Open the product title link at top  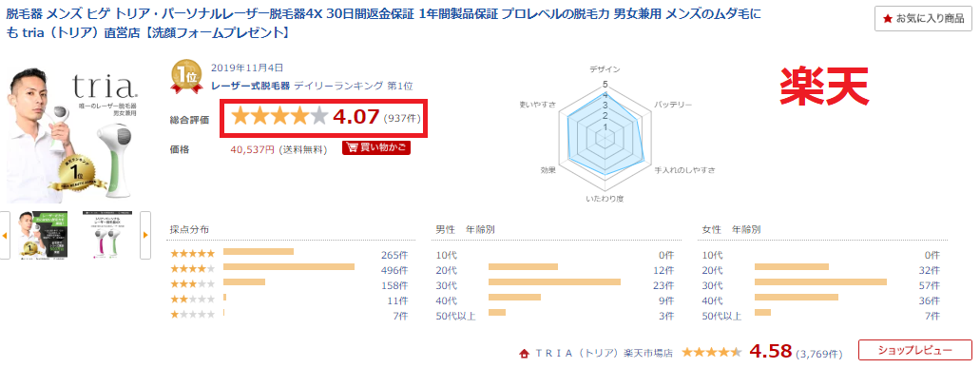(383, 23)
